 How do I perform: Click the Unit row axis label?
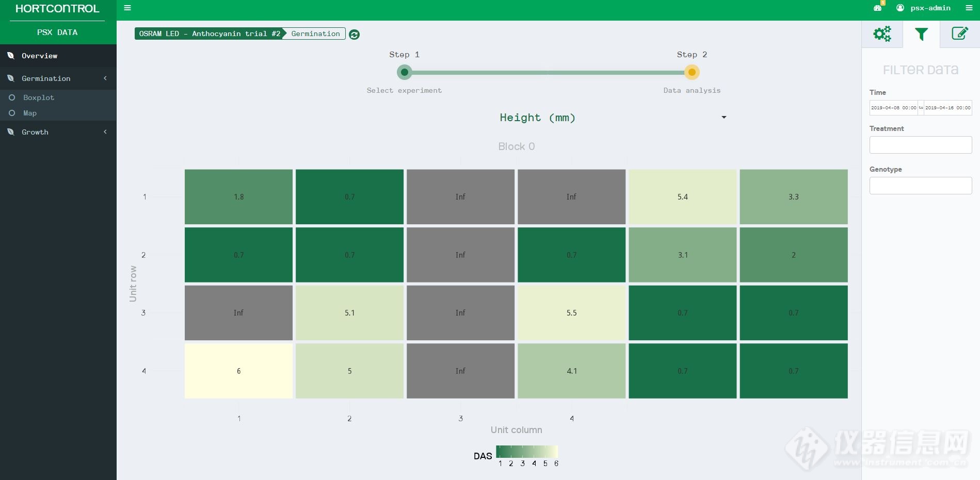tap(133, 284)
